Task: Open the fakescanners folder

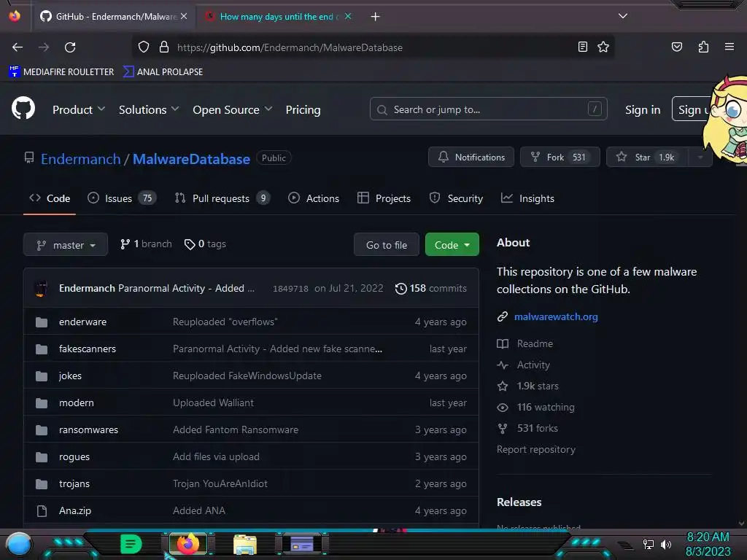Action: 88,349
